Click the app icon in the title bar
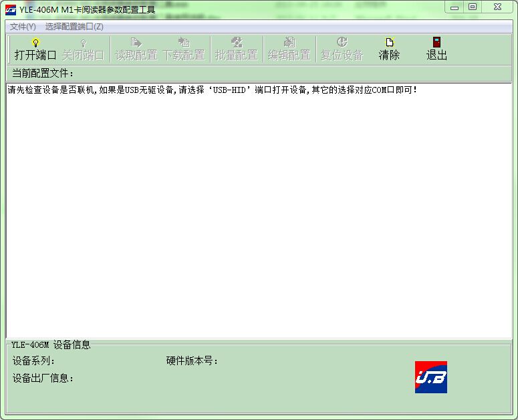Viewport: 518px width, 420px height. pyautogui.click(x=11, y=9)
